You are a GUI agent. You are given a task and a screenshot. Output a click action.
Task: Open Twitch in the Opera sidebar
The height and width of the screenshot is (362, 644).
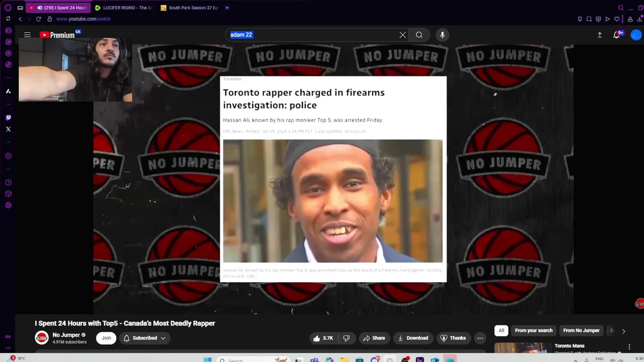8,118
